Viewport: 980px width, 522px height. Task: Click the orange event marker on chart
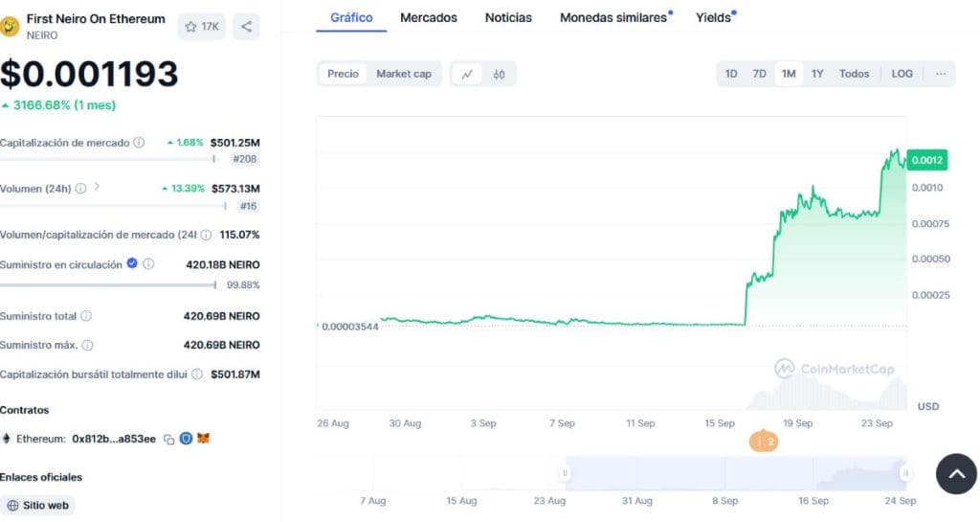(764, 442)
